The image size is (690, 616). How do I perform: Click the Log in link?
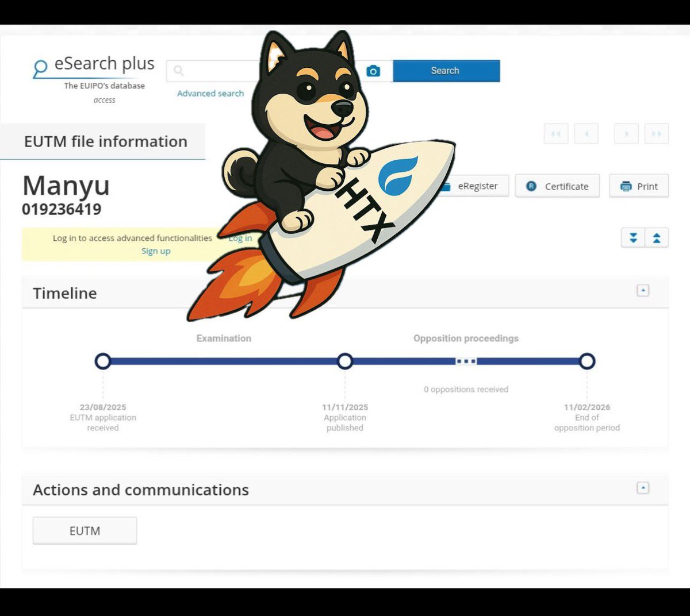coord(240,238)
